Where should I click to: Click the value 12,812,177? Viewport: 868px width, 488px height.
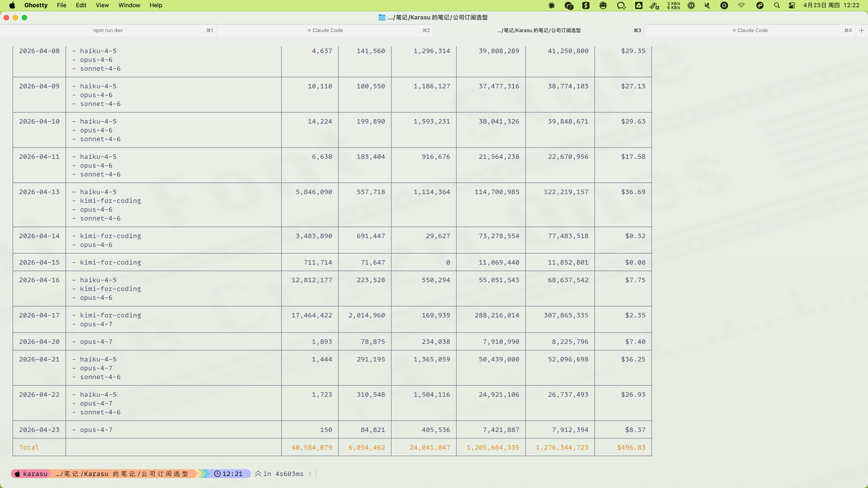pyautogui.click(x=312, y=280)
